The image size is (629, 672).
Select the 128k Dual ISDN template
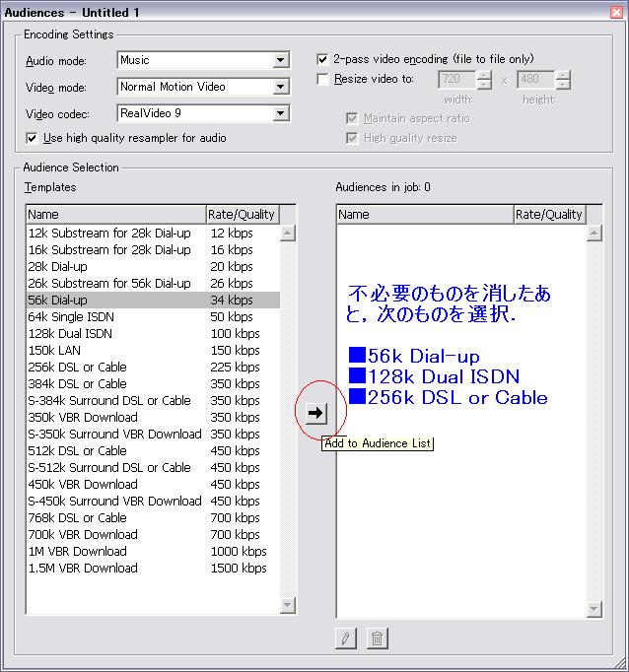153,333
